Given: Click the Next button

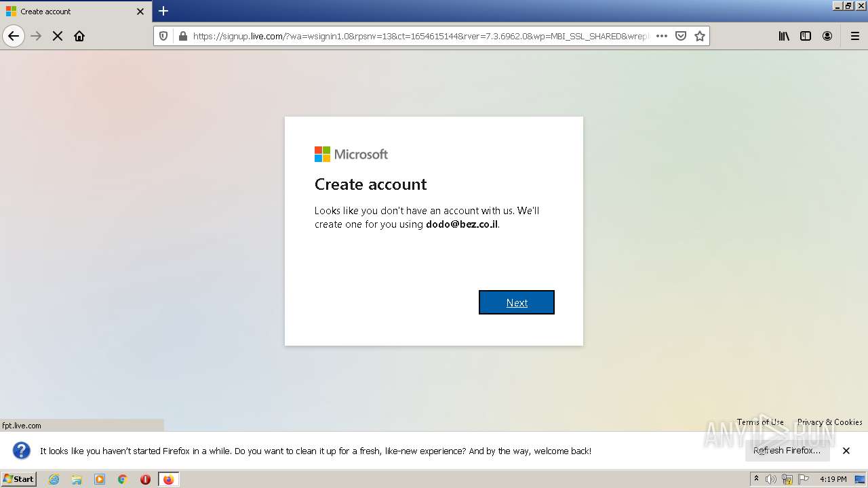Looking at the screenshot, I should click(x=517, y=302).
